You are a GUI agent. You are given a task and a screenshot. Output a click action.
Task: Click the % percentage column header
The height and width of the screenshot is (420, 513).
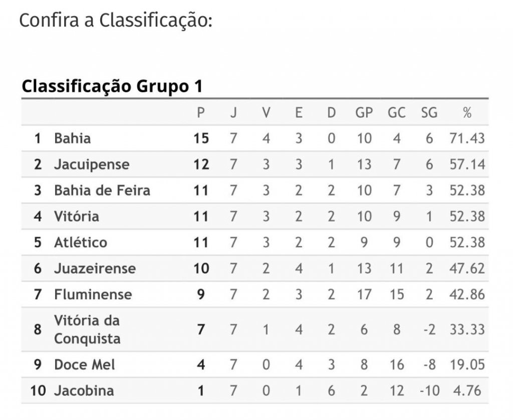(467, 113)
